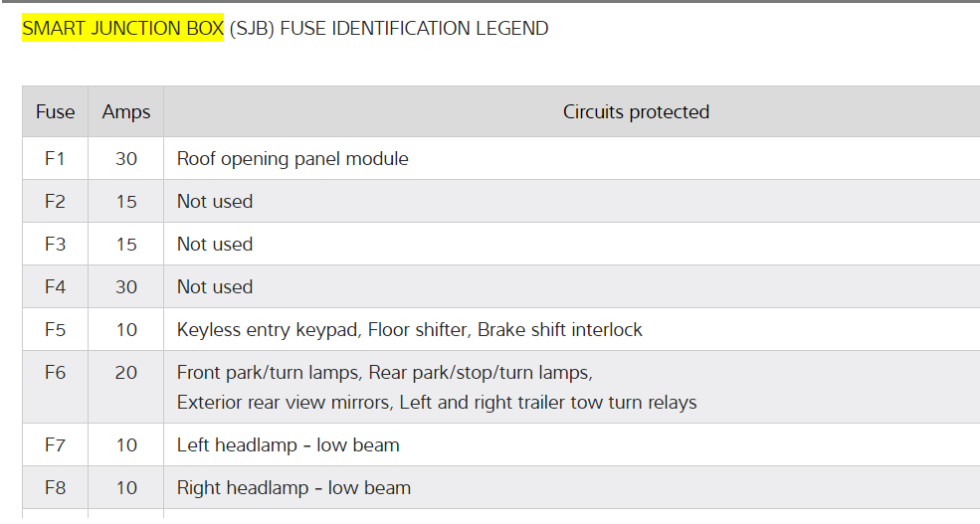
Task: Click Not used in the F4 row
Action: pos(215,287)
